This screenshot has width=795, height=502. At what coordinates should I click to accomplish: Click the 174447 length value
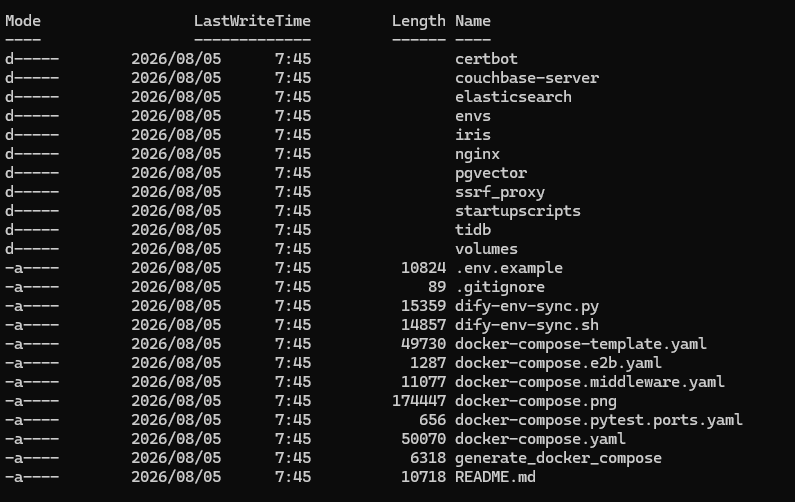[x=419, y=401]
